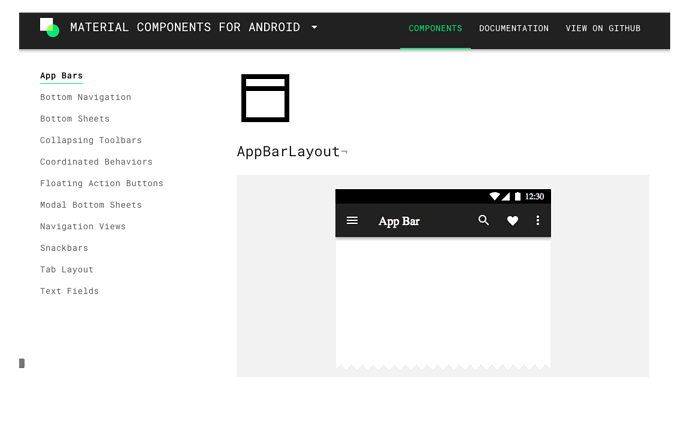Go to Floating Action Buttons
Viewport: 690px width, 431px height.
(102, 183)
